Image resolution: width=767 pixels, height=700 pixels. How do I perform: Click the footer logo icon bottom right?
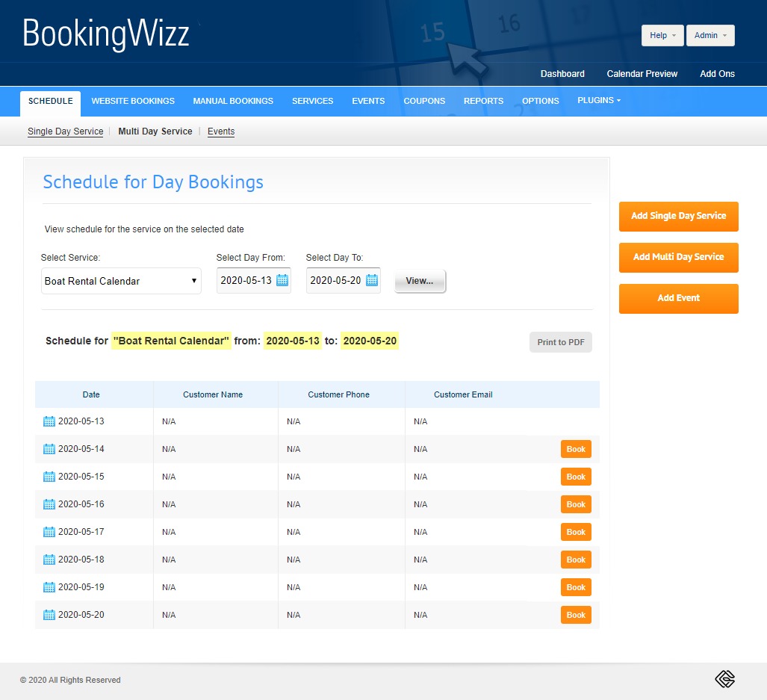click(724, 678)
